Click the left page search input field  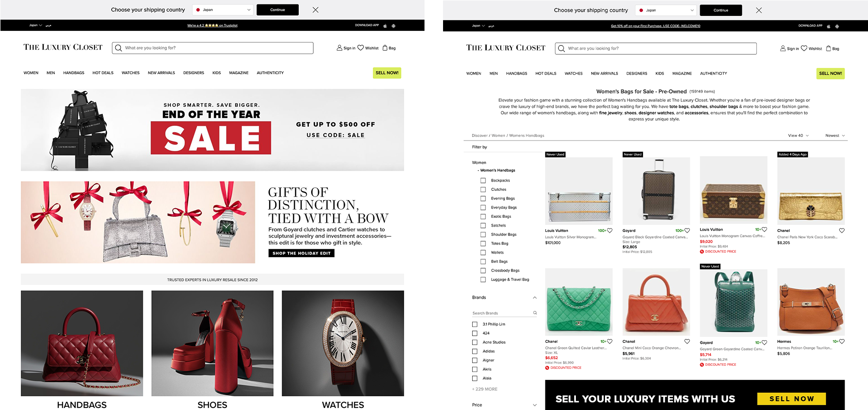(213, 48)
